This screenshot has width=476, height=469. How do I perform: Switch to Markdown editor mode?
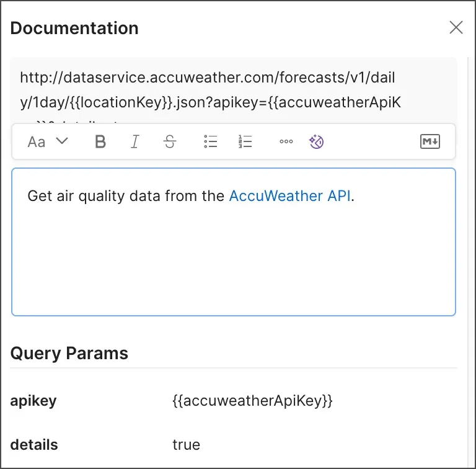(x=430, y=141)
